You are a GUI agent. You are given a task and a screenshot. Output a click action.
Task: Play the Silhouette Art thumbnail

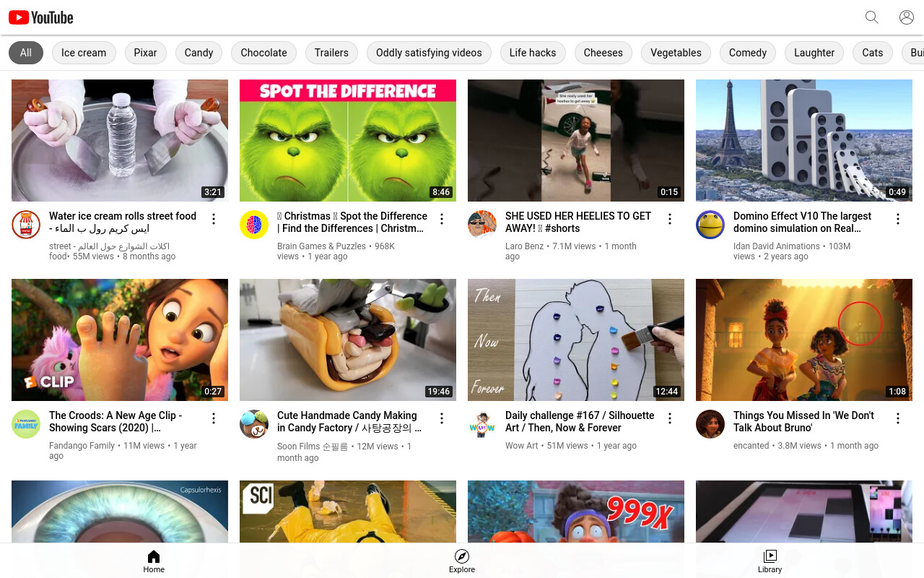[576, 340]
